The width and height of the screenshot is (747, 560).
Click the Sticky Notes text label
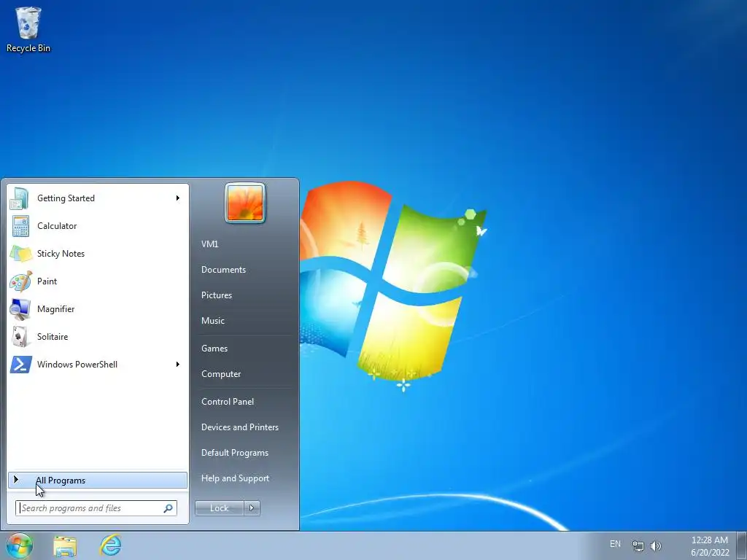point(61,253)
